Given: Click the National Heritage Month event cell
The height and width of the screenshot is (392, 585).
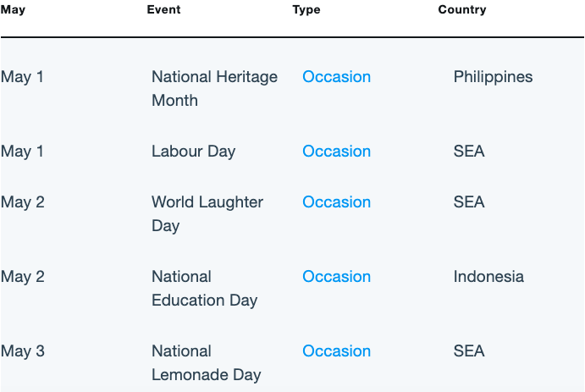Looking at the screenshot, I should pos(214,89).
